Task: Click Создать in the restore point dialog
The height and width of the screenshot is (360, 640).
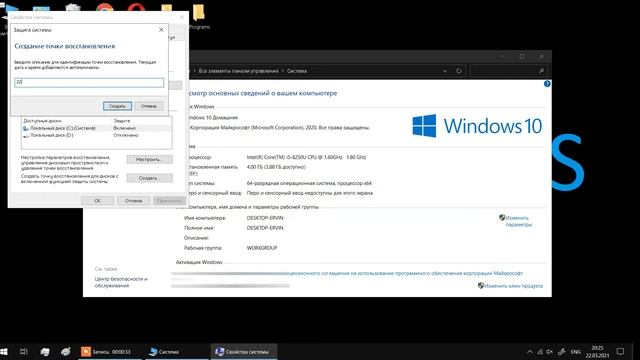Action: tap(117, 106)
